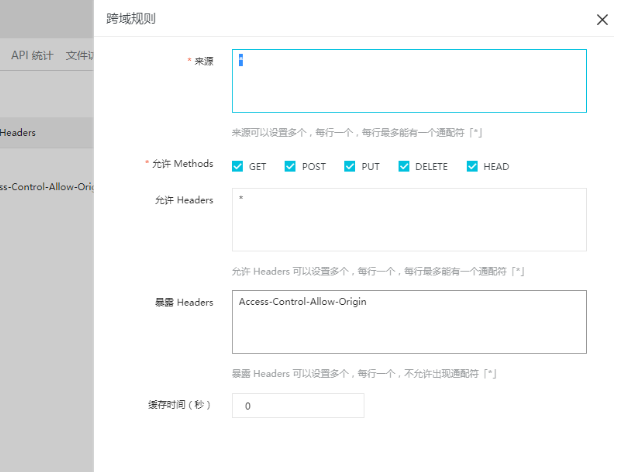Click the 来源 wildcard hint text
The image size is (623, 472).
pos(357,133)
